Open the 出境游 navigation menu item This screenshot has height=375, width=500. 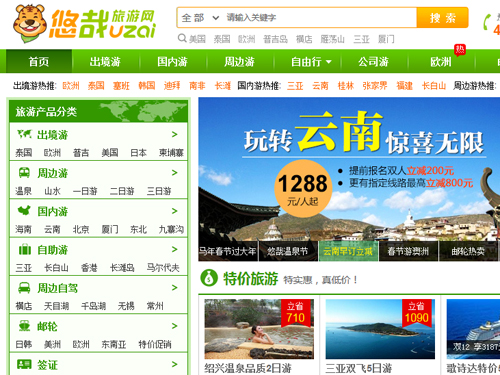105,62
